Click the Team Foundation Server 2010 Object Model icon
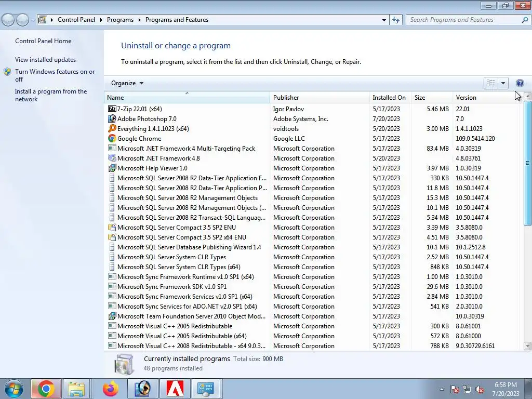 [112, 316]
